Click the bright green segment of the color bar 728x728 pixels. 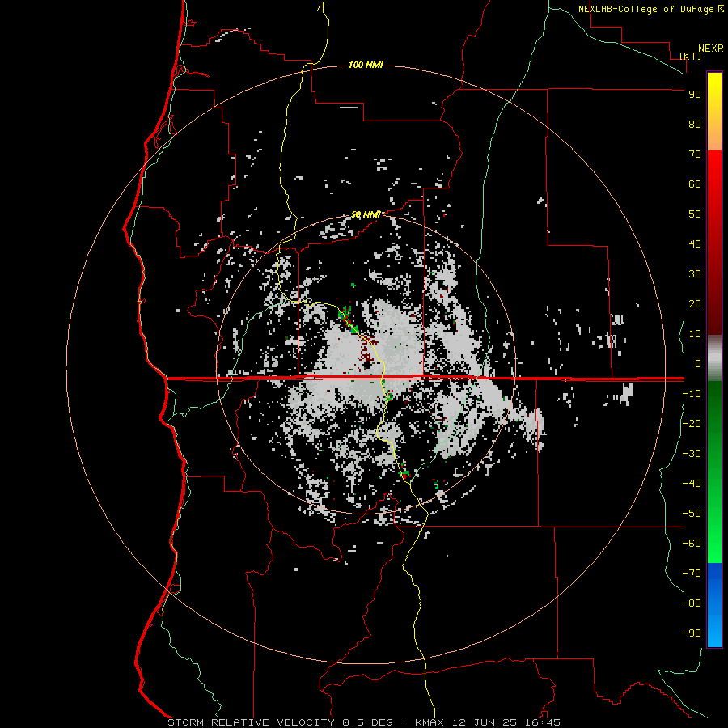pos(714,534)
